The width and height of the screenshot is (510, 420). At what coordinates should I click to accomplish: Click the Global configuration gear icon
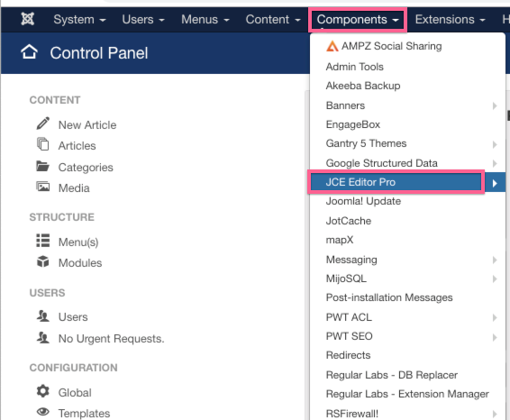click(x=43, y=391)
